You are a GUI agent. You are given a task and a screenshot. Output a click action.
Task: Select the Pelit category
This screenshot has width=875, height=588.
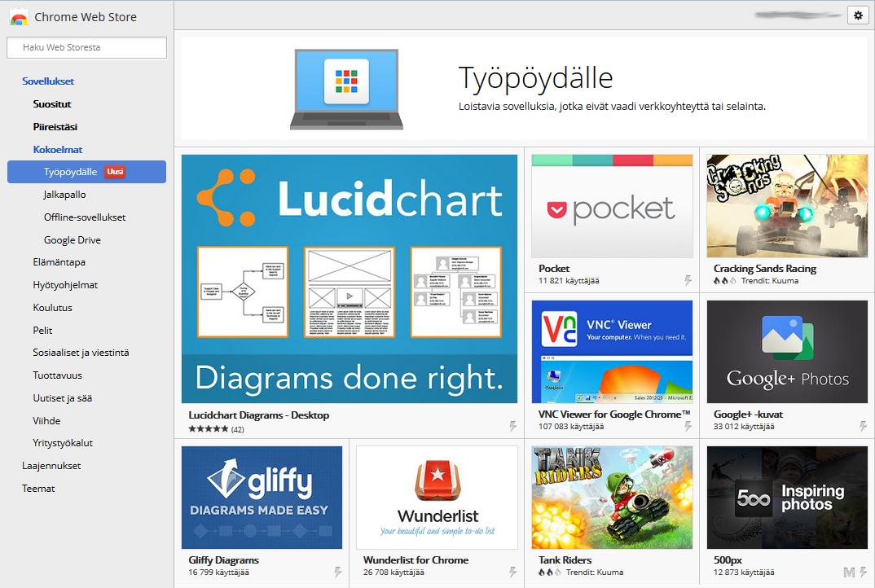pos(42,331)
